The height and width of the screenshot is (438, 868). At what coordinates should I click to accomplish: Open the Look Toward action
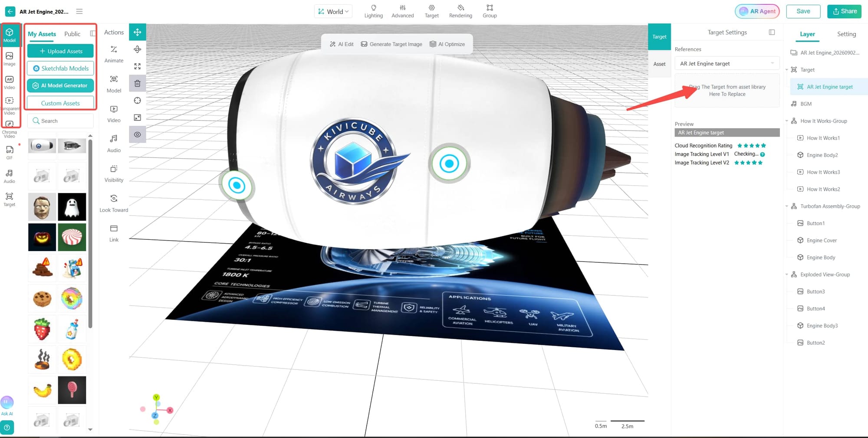(114, 204)
